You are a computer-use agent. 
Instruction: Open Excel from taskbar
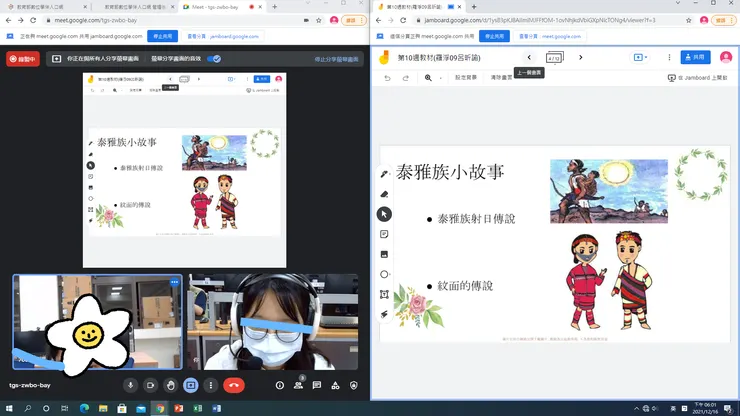click(x=198, y=408)
